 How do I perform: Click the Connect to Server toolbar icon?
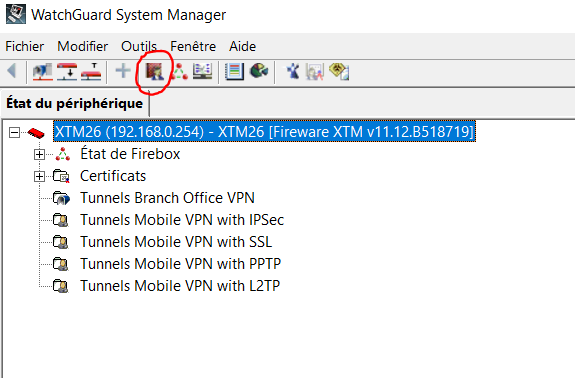(42, 71)
